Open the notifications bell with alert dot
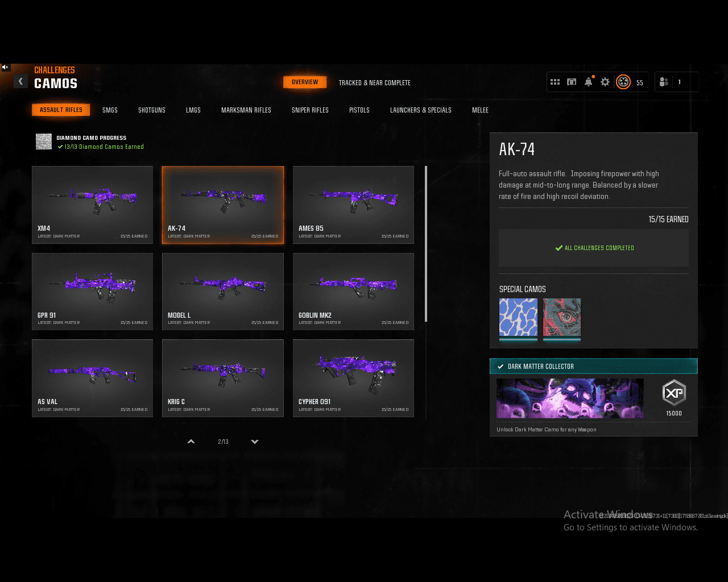The image size is (728, 582). point(588,82)
